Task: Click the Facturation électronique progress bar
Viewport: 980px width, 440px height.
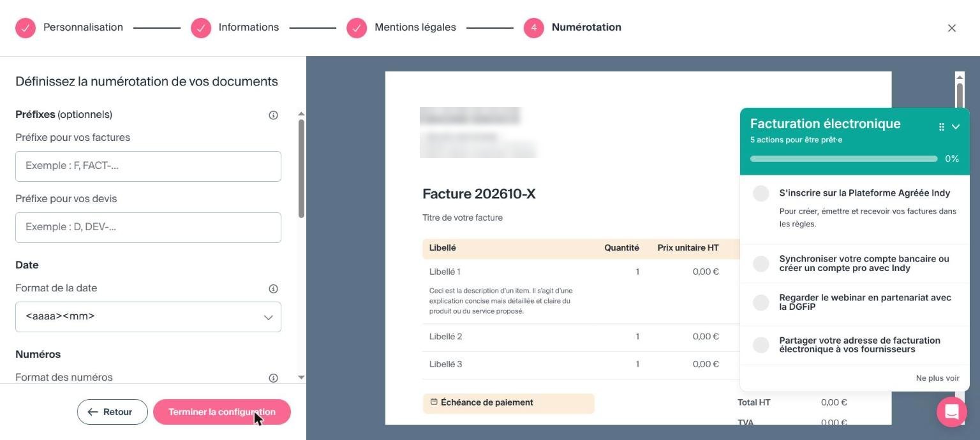Action: [x=843, y=159]
